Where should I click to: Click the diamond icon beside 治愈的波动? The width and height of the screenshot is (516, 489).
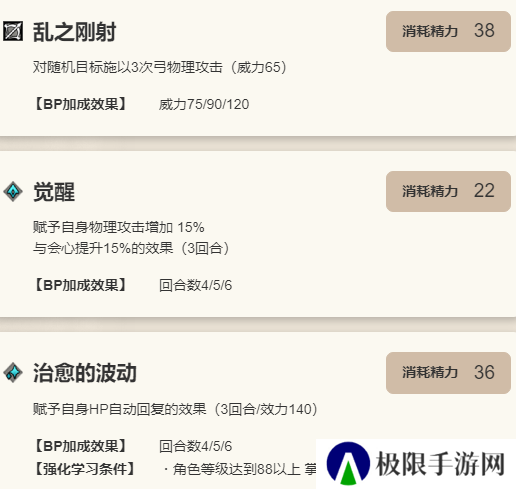[x=13, y=373]
